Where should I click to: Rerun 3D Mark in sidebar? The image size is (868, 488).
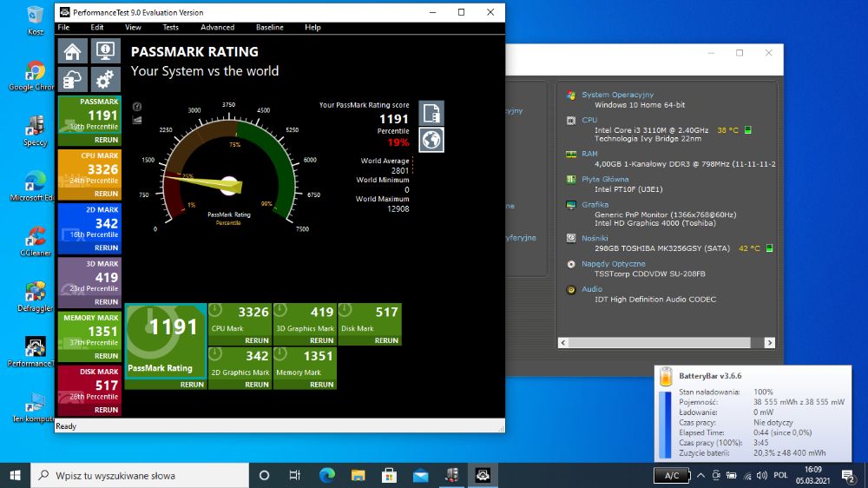click(x=106, y=302)
